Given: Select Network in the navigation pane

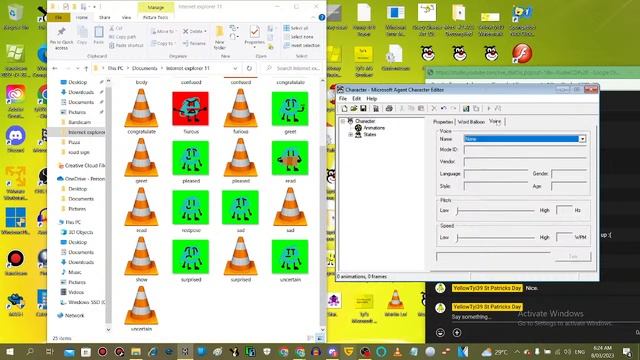Looking at the screenshot, I should 74,316.
